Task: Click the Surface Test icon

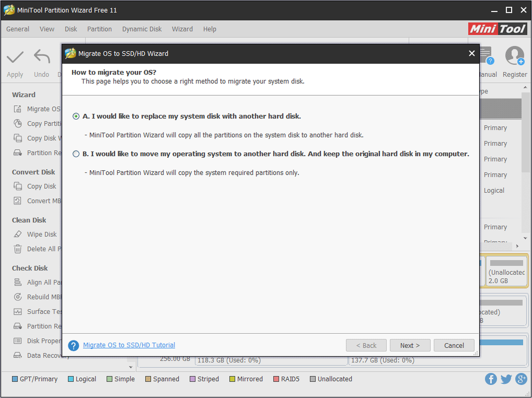Action: point(18,312)
